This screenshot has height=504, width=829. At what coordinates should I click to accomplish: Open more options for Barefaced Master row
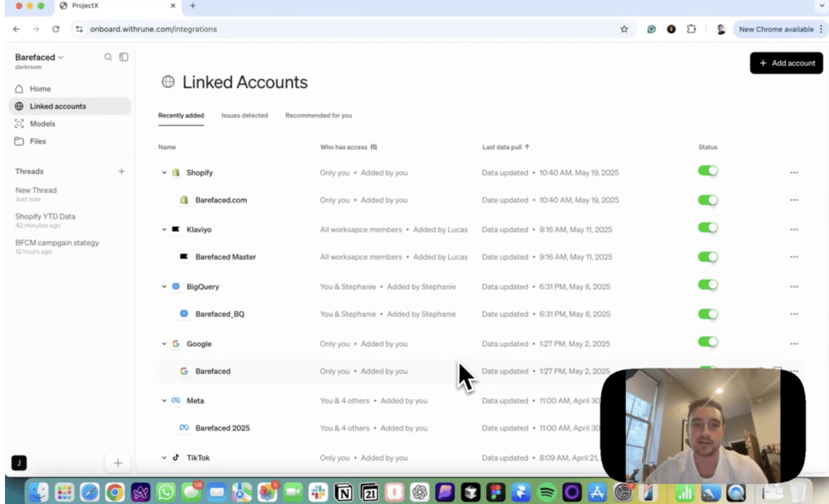coord(794,258)
